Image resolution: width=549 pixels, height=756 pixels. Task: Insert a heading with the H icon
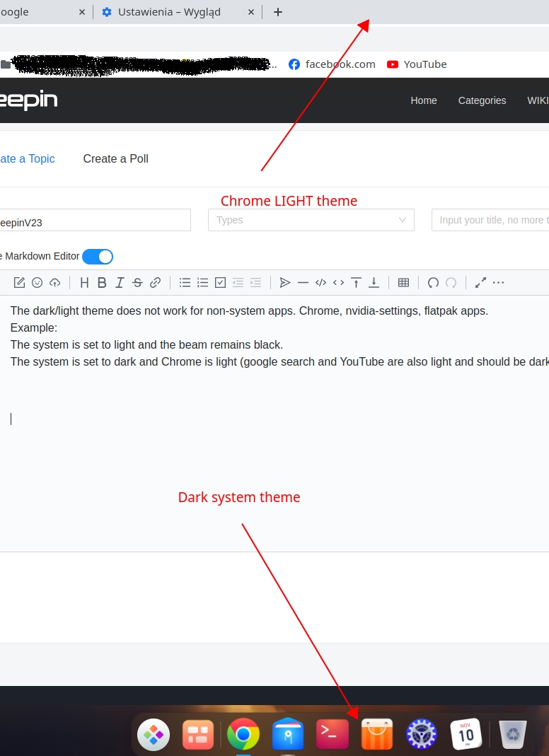[84, 283]
